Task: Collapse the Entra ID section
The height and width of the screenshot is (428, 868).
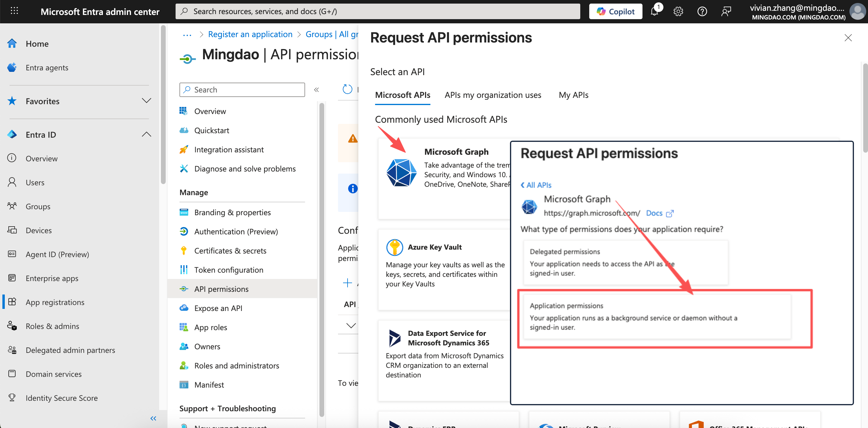Action: (x=146, y=135)
